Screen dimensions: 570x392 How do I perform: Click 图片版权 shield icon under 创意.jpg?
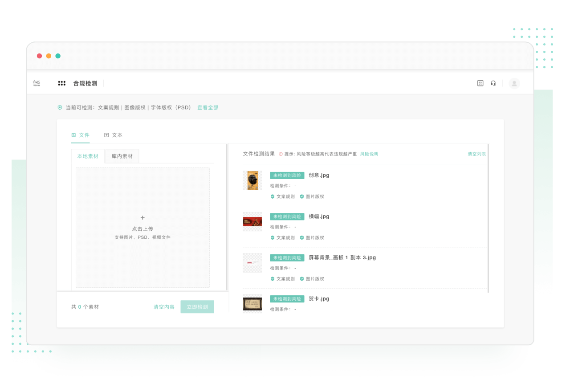301,196
